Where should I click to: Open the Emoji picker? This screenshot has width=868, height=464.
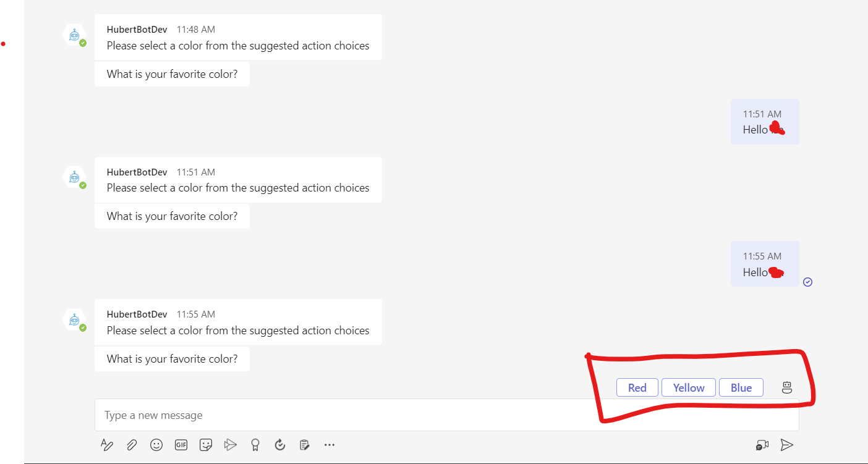pyautogui.click(x=156, y=444)
